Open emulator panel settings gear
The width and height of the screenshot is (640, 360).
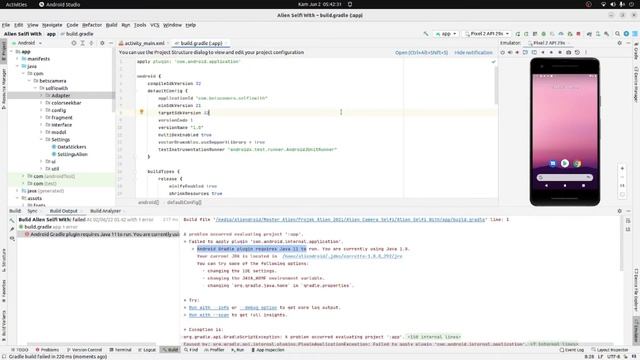pos(620,43)
